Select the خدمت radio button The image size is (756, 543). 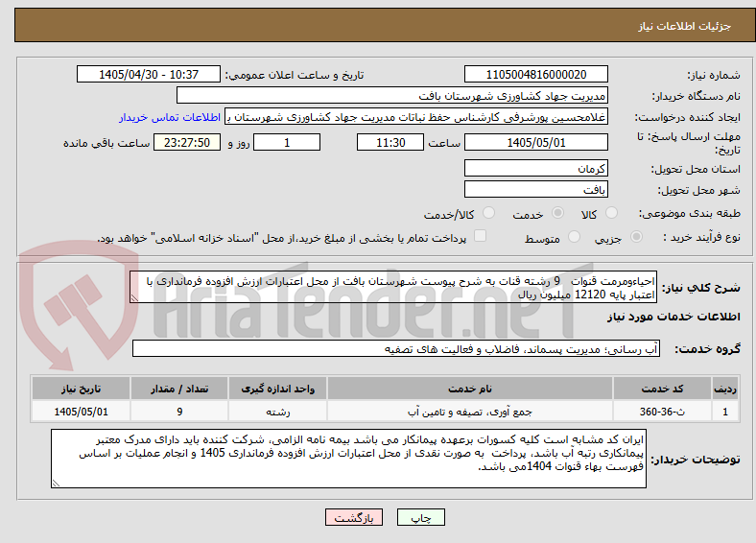[x=557, y=213]
